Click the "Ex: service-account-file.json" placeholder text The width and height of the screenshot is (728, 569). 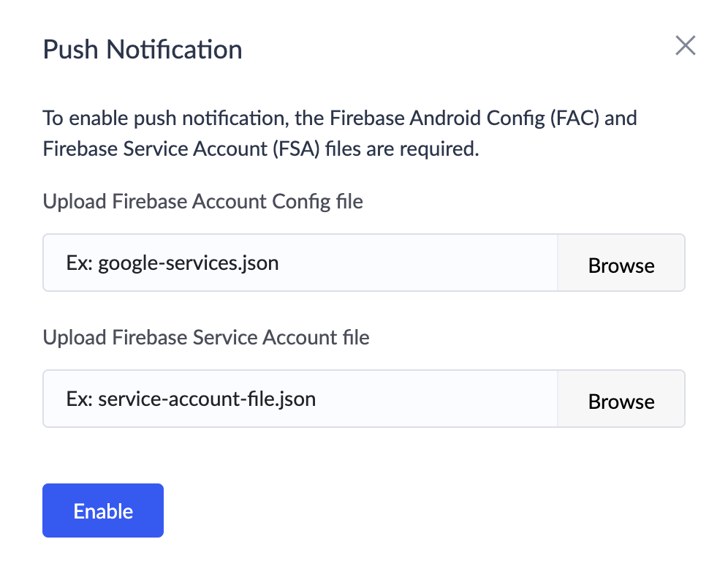[191, 399]
